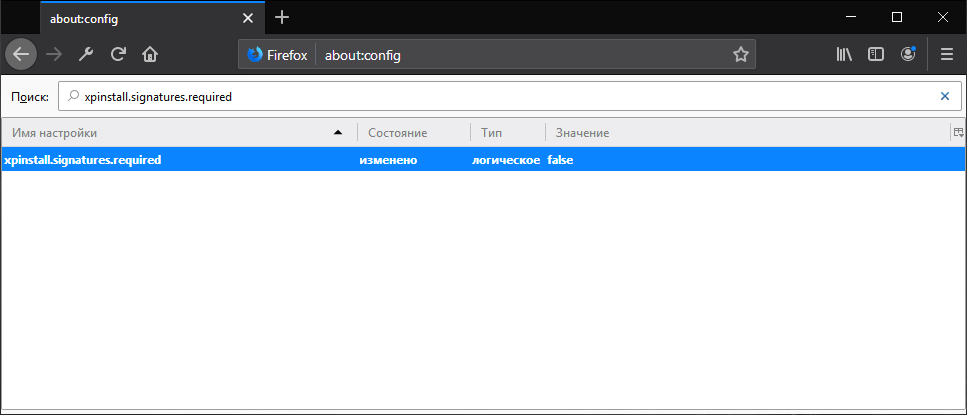The height and width of the screenshot is (415, 967).
Task: Bookmark this page with the star icon
Action: (741, 55)
